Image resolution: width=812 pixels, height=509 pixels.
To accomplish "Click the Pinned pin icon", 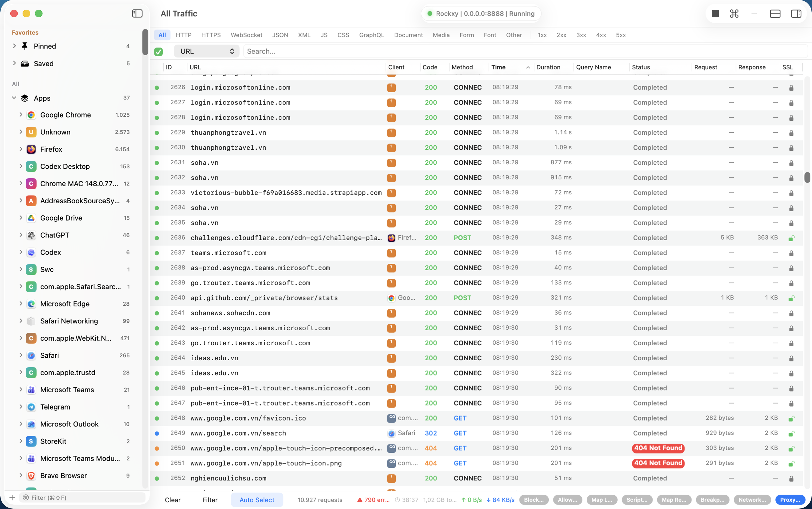I will (x=25, y=46).
